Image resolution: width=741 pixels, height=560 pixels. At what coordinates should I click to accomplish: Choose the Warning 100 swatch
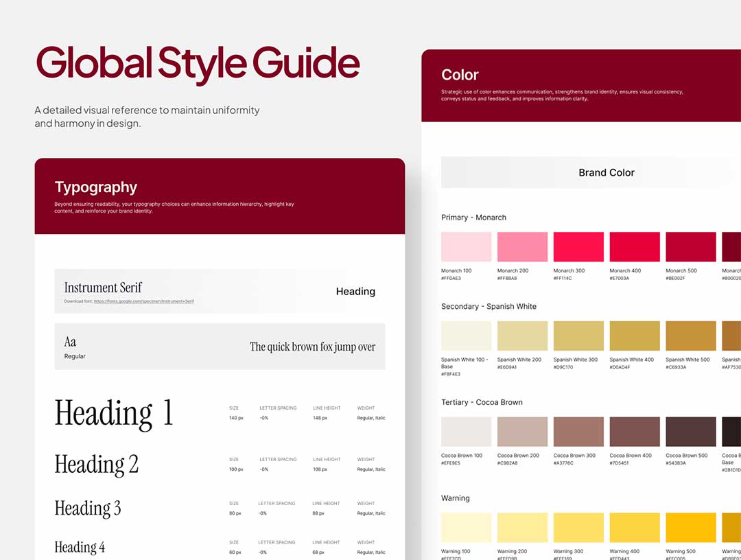pyautogui.click(x=466, y=527)
